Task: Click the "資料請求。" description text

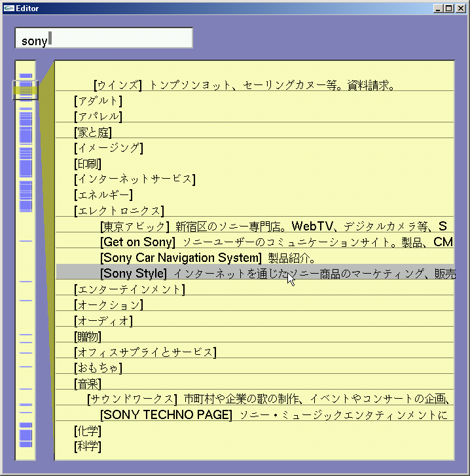Action: pyautogui.click(x=371, y=85)
